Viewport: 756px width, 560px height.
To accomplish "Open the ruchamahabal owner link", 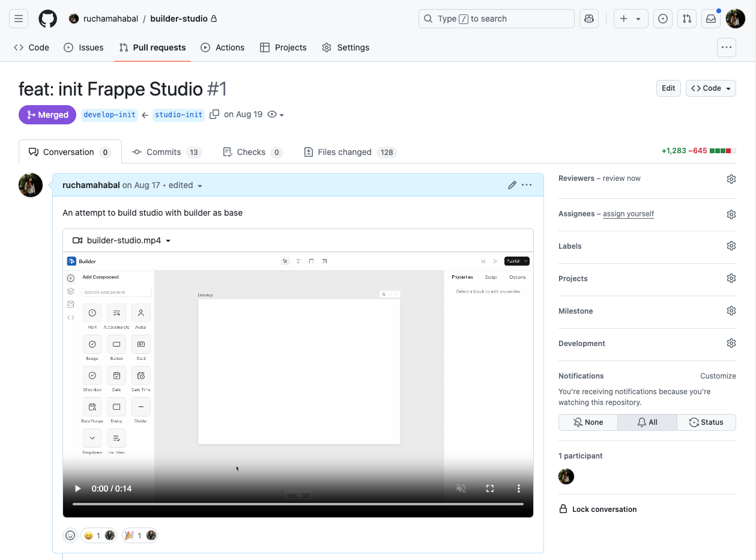I will pyautogui.click(x=111, y=19).
